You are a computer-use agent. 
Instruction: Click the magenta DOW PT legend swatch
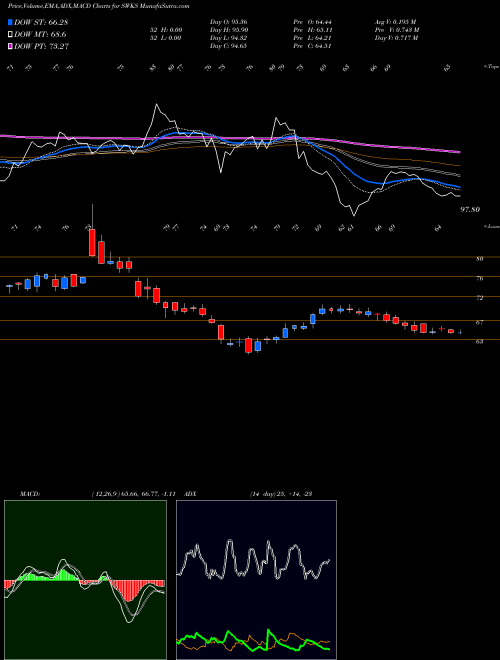10,46
